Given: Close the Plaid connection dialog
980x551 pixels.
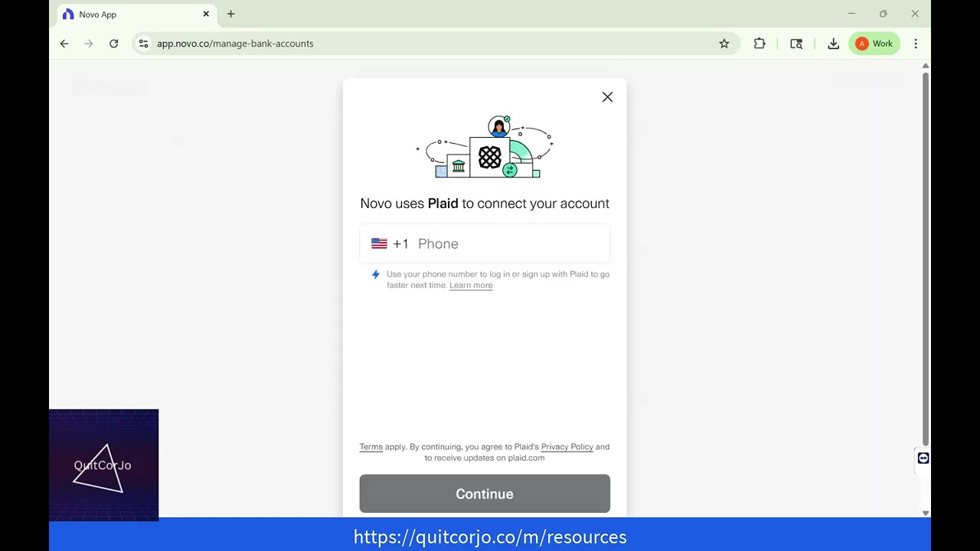Looking at the screenshot, I should 607,97.
